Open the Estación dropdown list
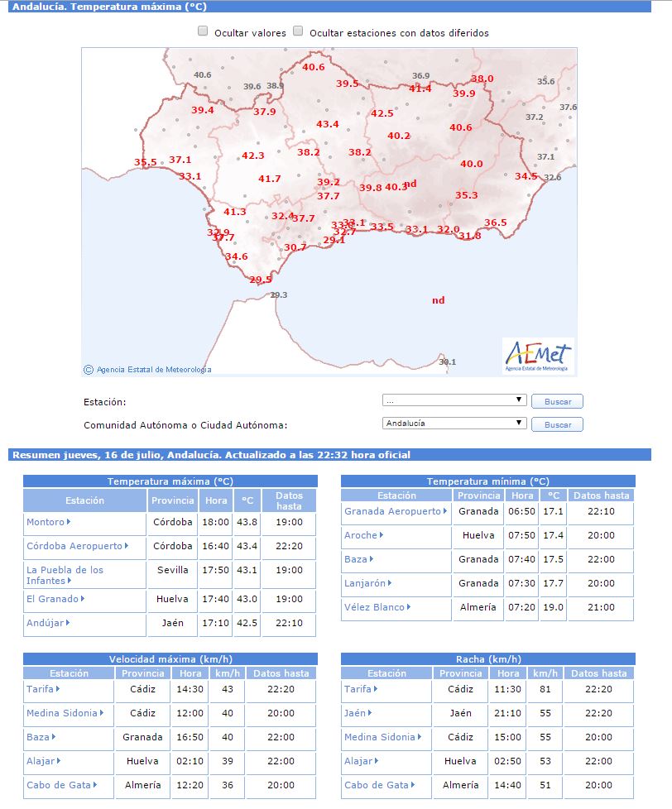This screenshot has width=672, height=809. pos(454,400)
